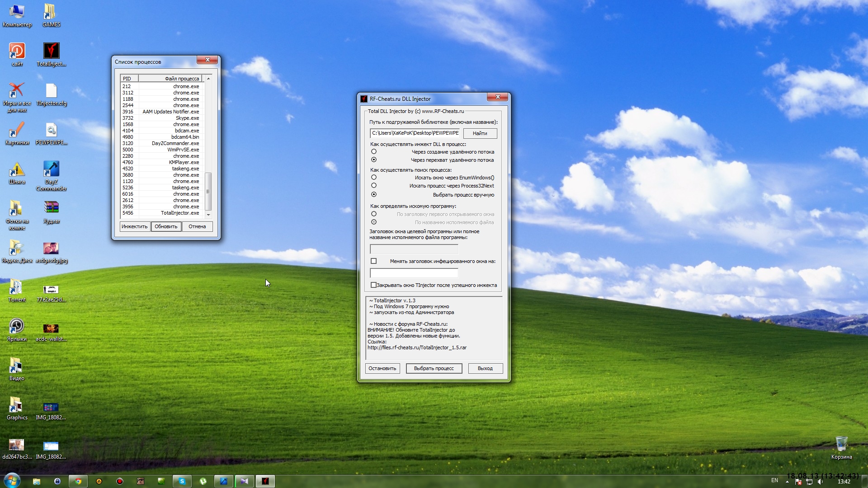This screenshot has height=488, width=868.
Task: Open the Windows Start menu orb
Action: tap(12, 480)
